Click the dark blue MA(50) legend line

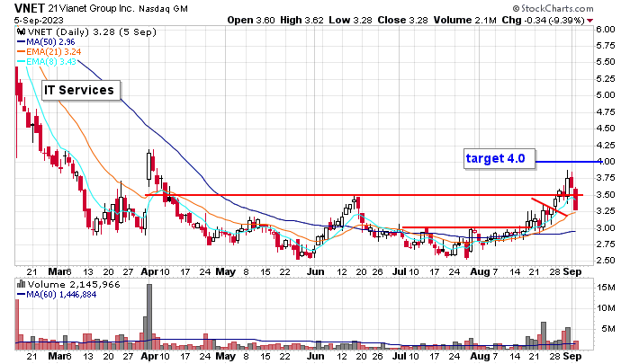tap(22, 41)
